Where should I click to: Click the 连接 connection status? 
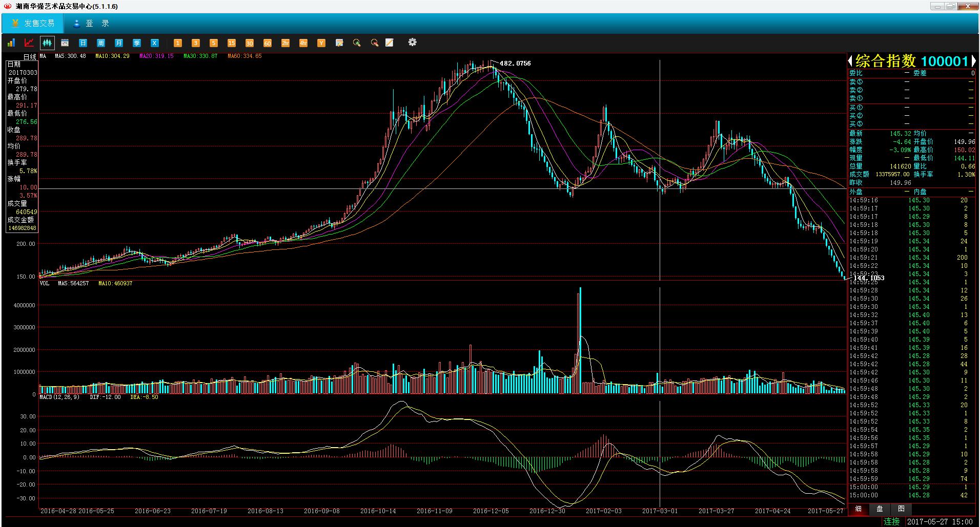coord(892,521)
